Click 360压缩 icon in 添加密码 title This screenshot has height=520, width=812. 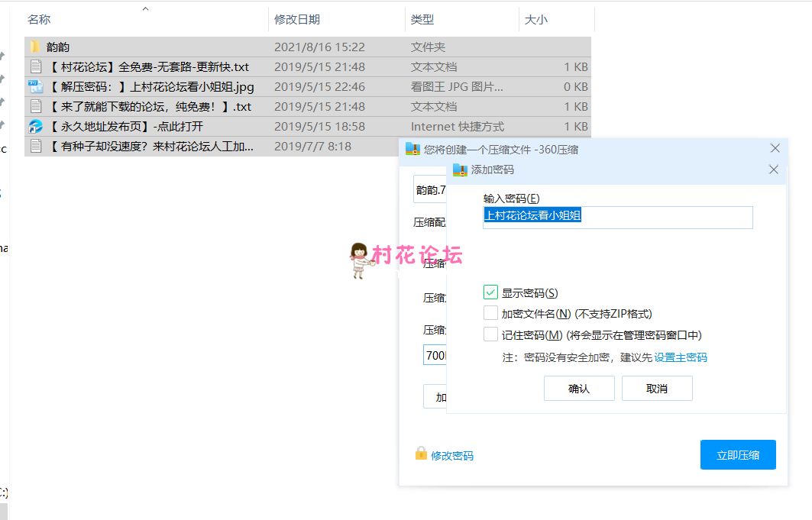click(x=460, y=170)
